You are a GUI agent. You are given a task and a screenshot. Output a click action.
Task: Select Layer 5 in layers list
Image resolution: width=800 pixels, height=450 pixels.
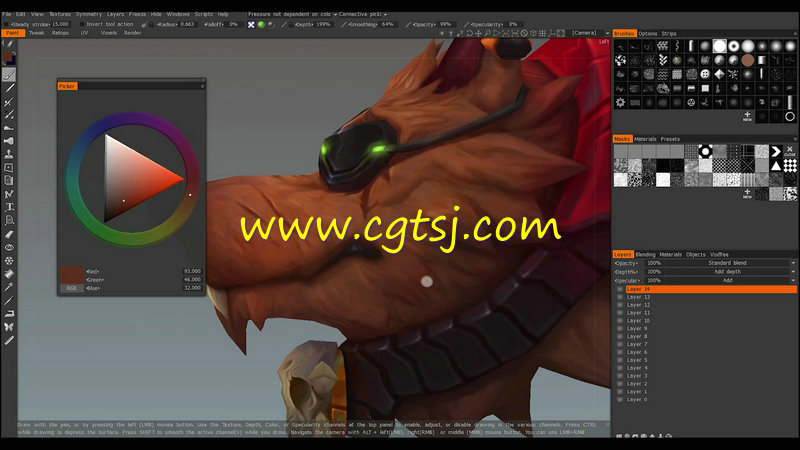pos(711,360)
